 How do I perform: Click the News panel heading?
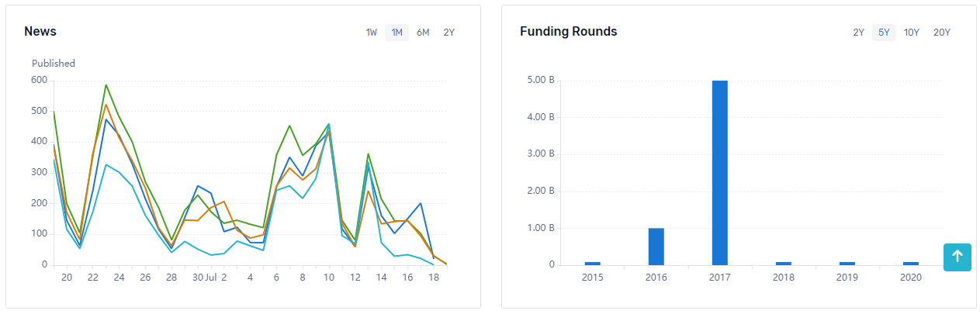tap(40, 32)
